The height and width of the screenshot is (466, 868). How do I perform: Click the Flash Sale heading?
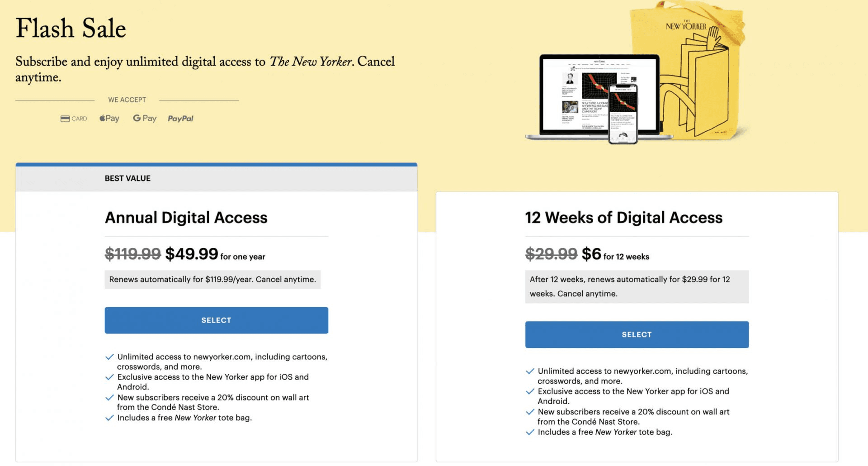pos(71,28)
